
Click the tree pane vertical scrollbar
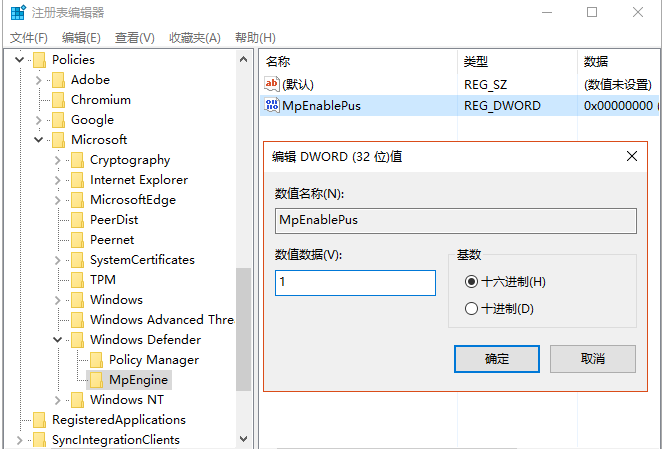pyautogui.click(x=243, y=330)
